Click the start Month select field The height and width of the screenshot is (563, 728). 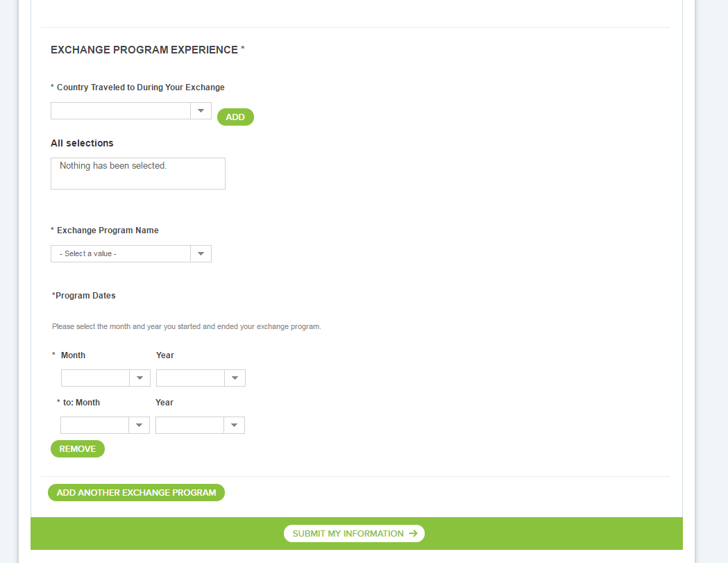coord(96,378)
